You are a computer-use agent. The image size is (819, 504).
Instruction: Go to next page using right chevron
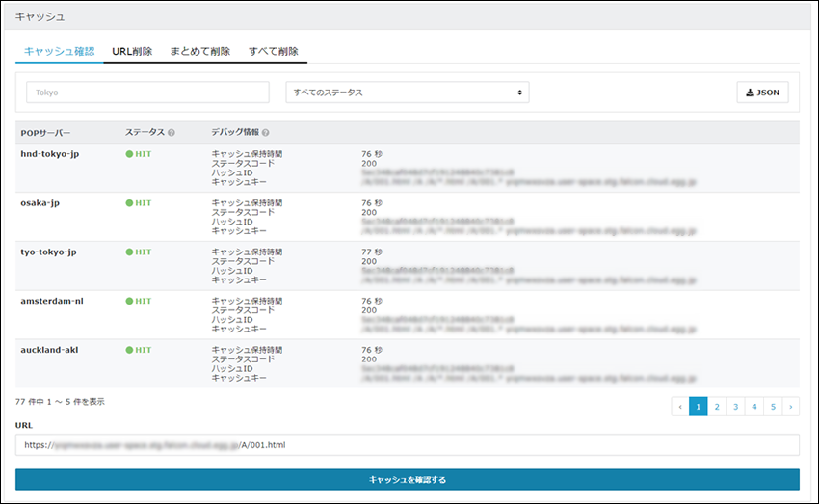791,407
